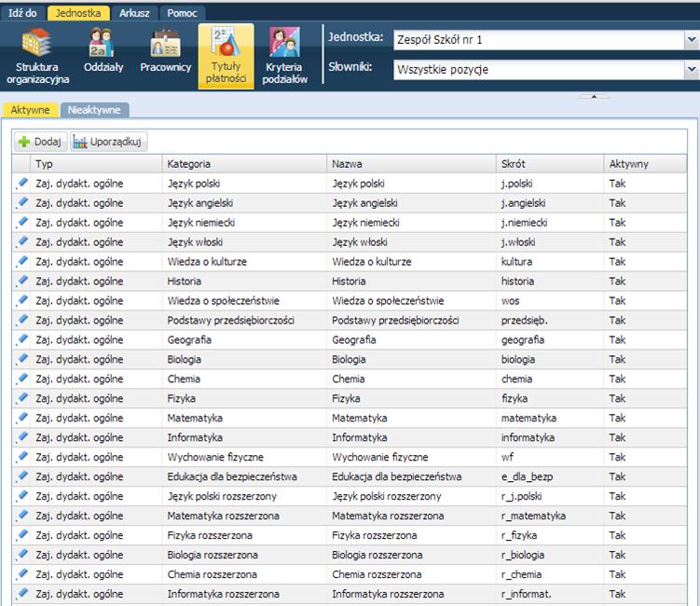The height and width of the screenshot is (606, 700).
Task: Show the Aktywne tab
Action: (x=31, y=110)
